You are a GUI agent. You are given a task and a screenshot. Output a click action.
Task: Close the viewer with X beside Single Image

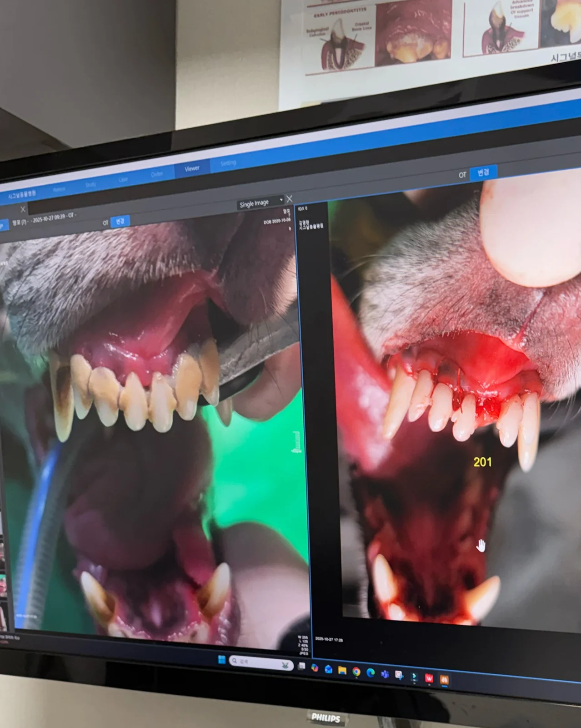[x=290, y=199]
